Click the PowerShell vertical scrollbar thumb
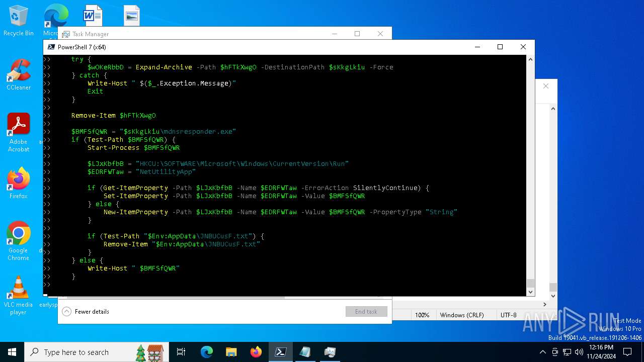 (x=530, y=283)
